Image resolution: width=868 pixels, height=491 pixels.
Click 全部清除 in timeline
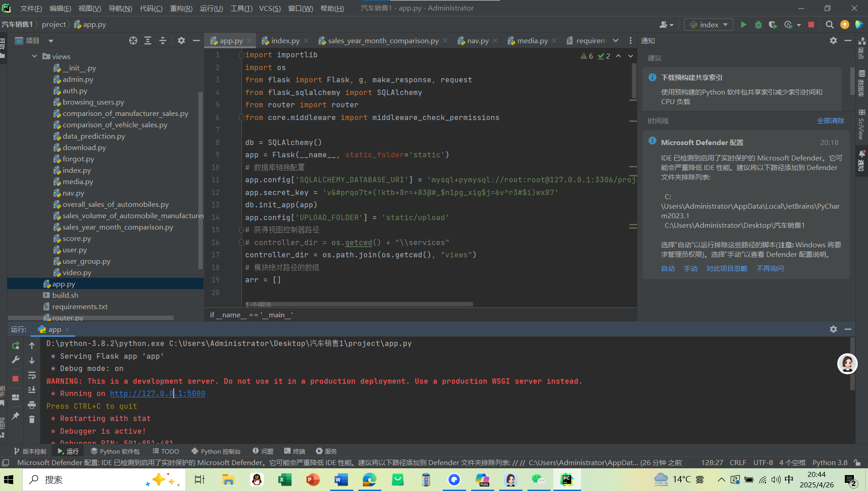pyautogui.click(x=830, y=120)
